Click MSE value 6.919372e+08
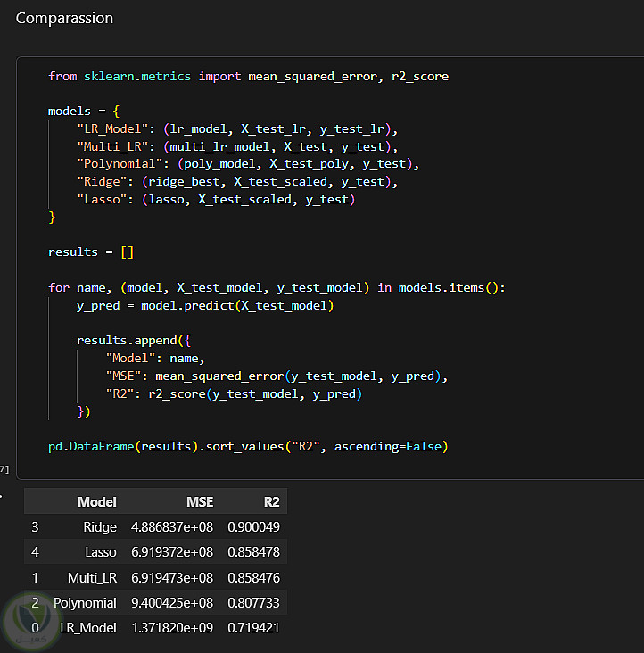 click(x=172, y=552)
